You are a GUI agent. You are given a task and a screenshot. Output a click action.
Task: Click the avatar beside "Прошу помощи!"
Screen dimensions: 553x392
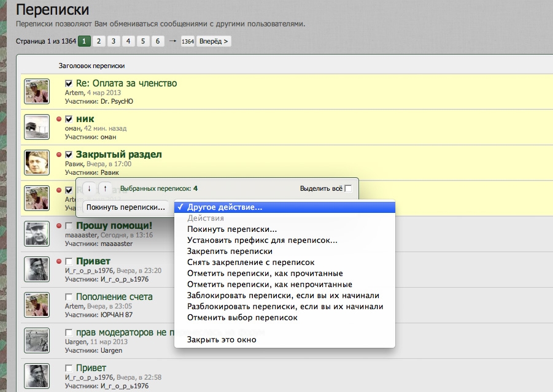click(37, 234)
